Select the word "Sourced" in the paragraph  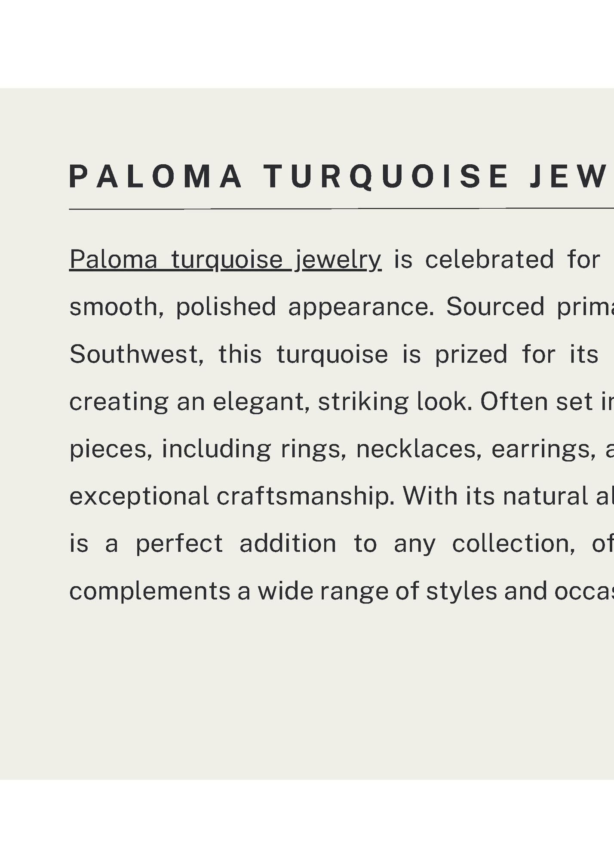[x=495, y=307]
